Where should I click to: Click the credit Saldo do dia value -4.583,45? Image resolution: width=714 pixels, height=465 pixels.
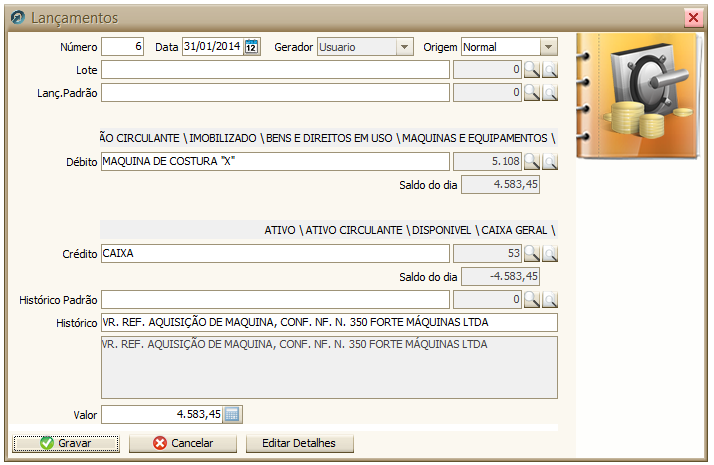point(500,276)
